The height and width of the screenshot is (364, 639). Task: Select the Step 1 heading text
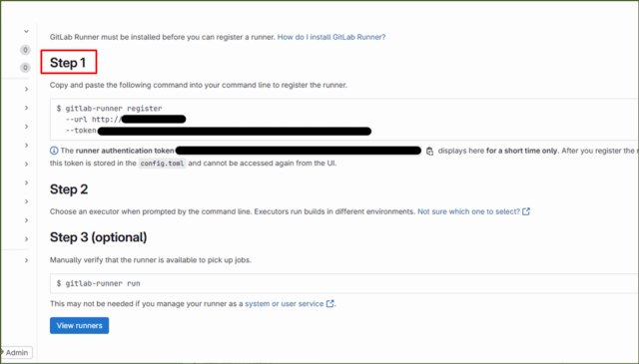point(68,63)
